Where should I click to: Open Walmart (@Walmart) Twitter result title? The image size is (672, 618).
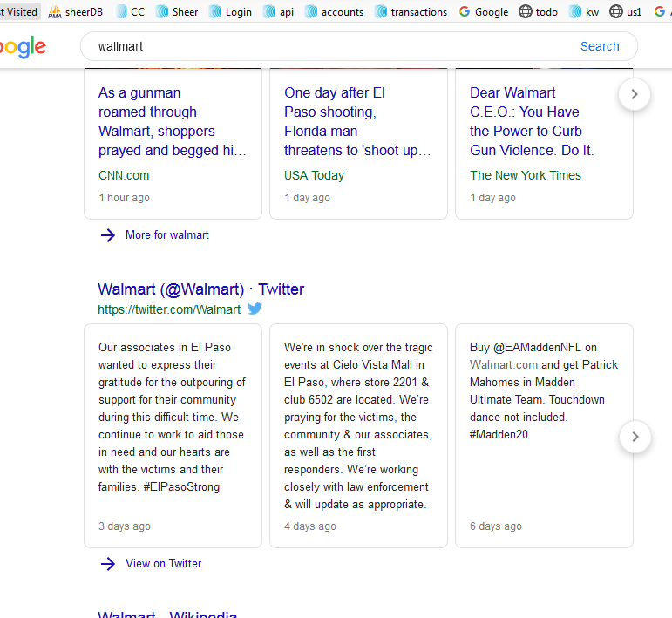pos(201,289)
